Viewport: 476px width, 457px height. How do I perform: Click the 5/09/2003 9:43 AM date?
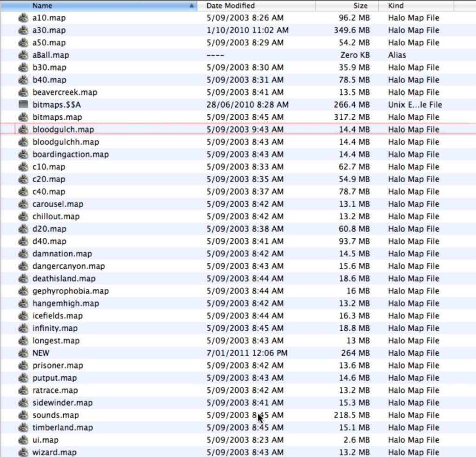[245, 130]
